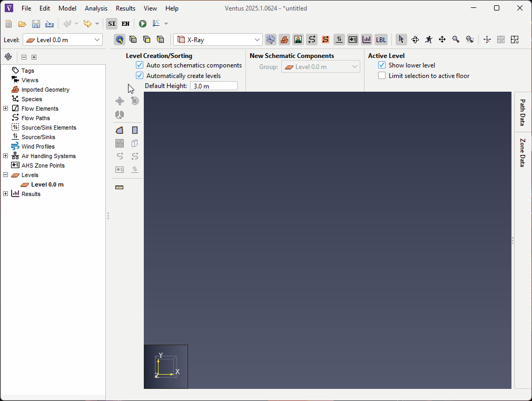Image resolution: width=532 pixels, height=401 pixels.
Task: Open the plot results chart icon
Action: click(156, 24)
